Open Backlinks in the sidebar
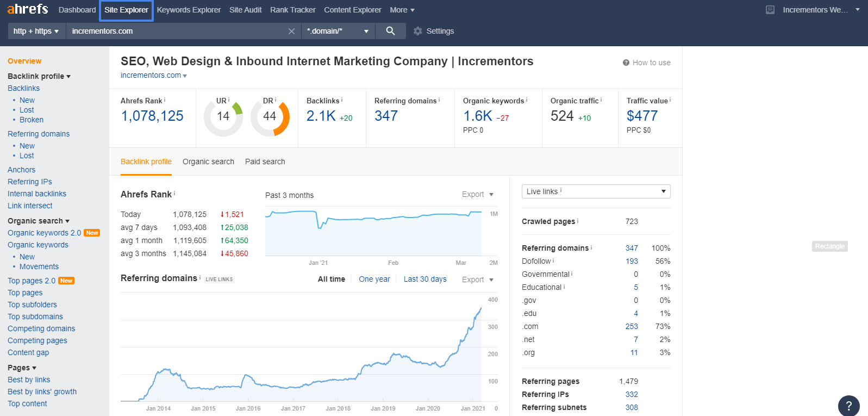Image resolution: width=868 pixels, height=416 pixels. click(x=23, y=88)
